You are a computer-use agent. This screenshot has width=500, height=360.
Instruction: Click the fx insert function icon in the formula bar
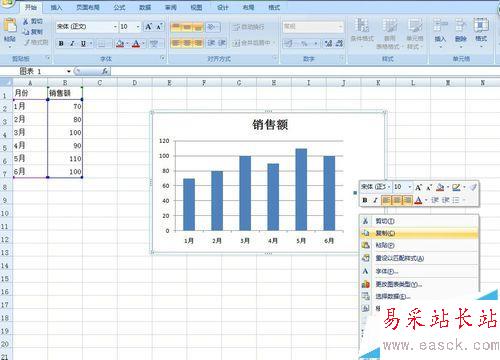coord(105,71)
